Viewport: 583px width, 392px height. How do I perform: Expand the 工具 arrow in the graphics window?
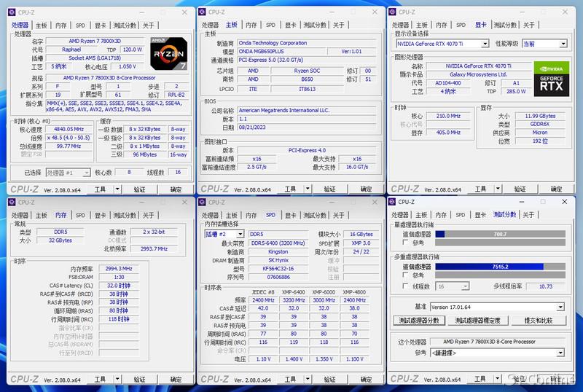(x=498, y=189)
